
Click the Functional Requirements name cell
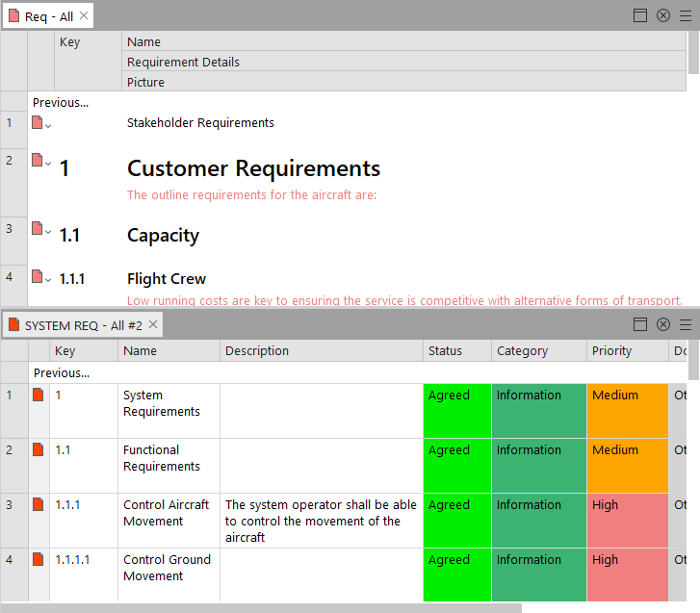[x=169, y=466]
